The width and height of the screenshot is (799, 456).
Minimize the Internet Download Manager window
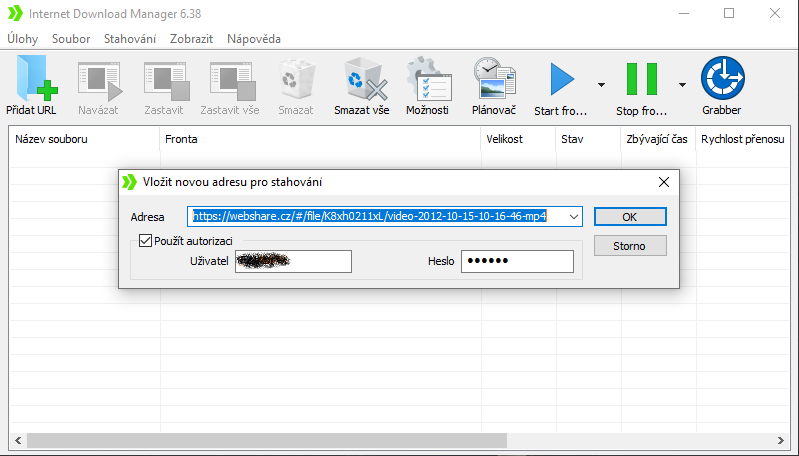tap(684, 13)
